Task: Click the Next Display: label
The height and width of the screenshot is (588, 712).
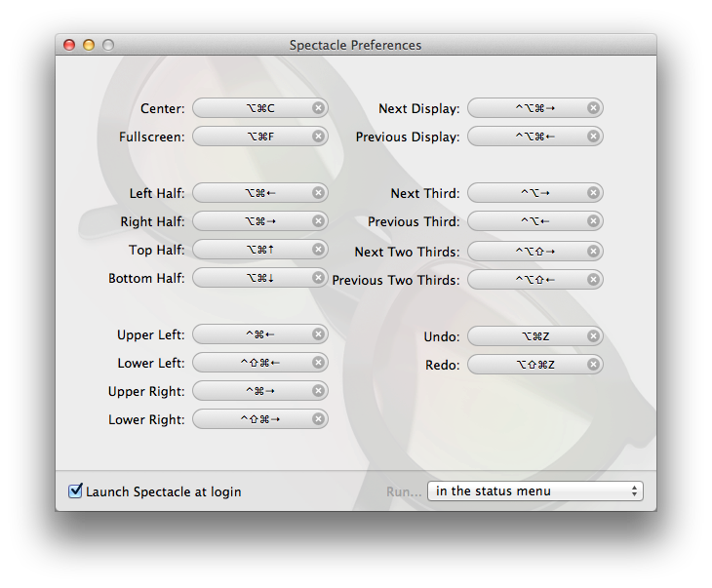Action: click(x=419, y=108)
